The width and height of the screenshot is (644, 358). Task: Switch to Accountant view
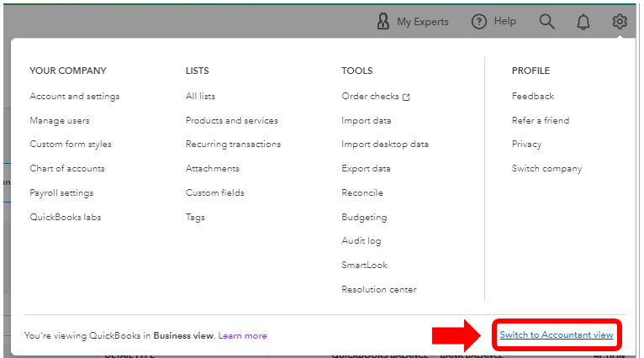tap(557, 335)
